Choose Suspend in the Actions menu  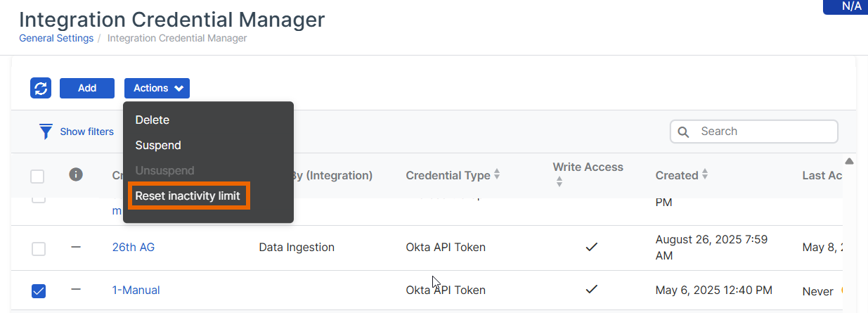[158, 146]
